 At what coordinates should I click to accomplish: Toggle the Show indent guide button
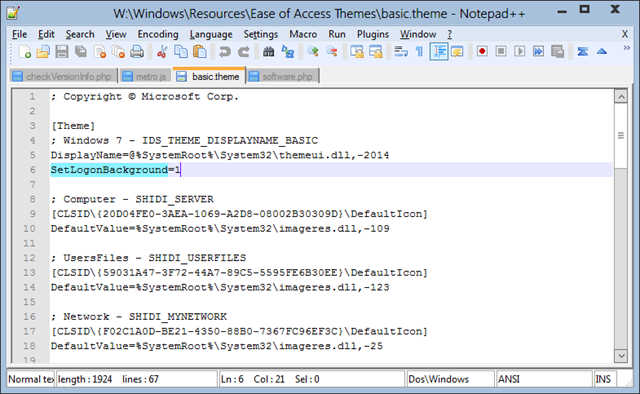pos(439,52)
